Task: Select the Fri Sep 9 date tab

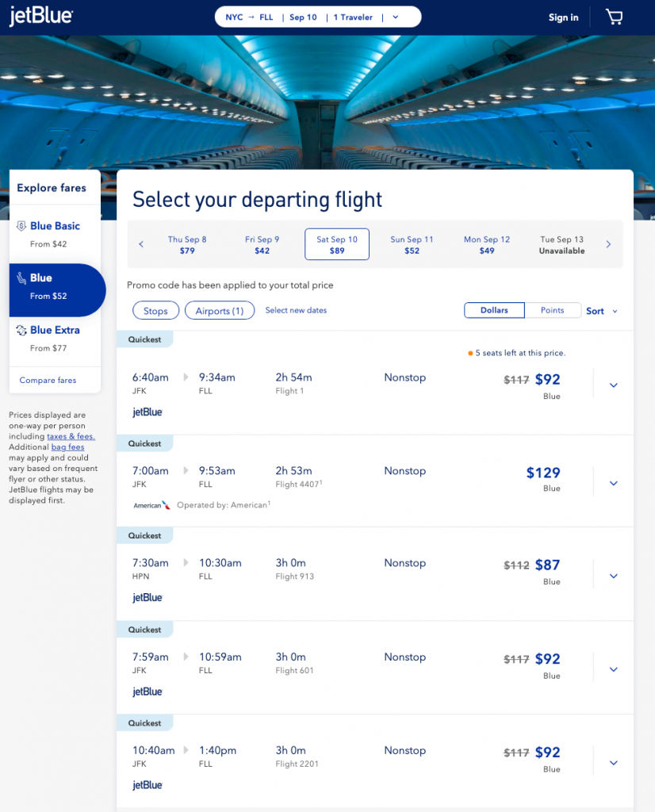Action: 262,244
